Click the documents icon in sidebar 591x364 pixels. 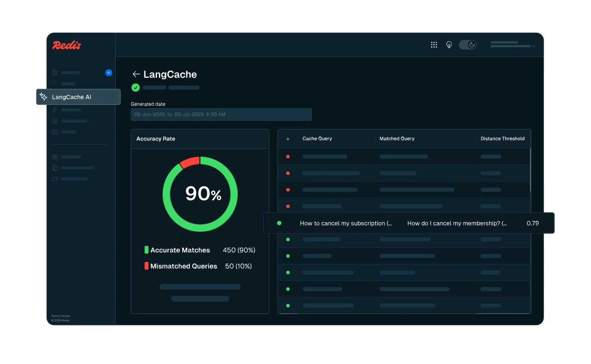(x=55, y=168)
